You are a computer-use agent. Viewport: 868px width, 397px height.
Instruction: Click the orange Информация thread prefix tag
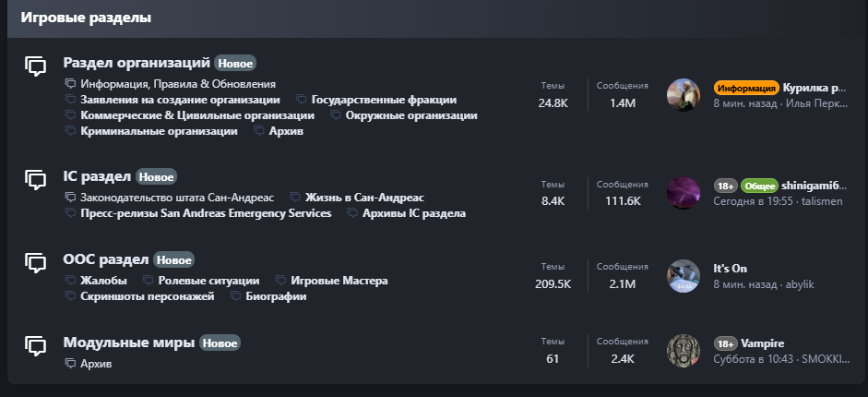746,89
